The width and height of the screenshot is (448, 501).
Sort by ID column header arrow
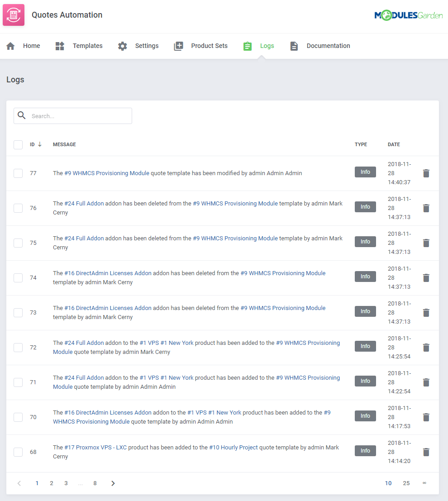(40, 144)
